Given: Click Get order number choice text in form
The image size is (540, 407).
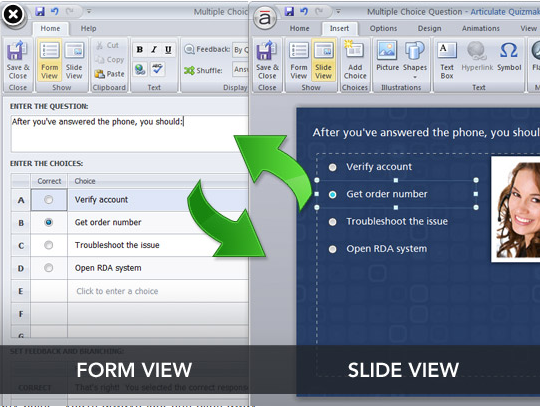Looking at the screenshot, I should pyautogui.click(x=108, y=222).
